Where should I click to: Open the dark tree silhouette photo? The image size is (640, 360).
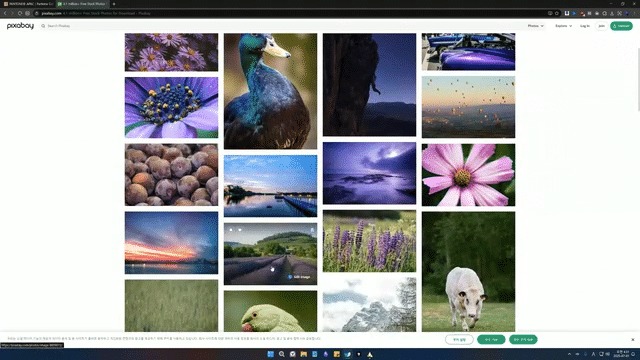[x=369, y=85]
